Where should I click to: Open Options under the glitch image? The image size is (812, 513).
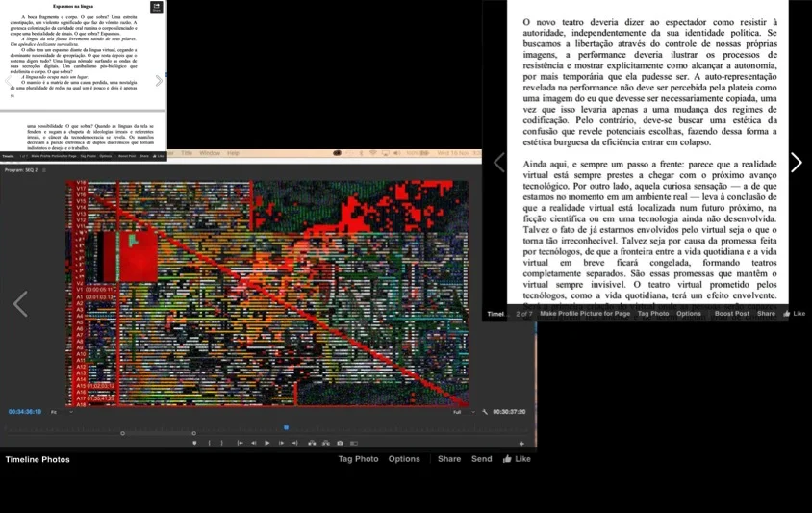click(404, 459)
